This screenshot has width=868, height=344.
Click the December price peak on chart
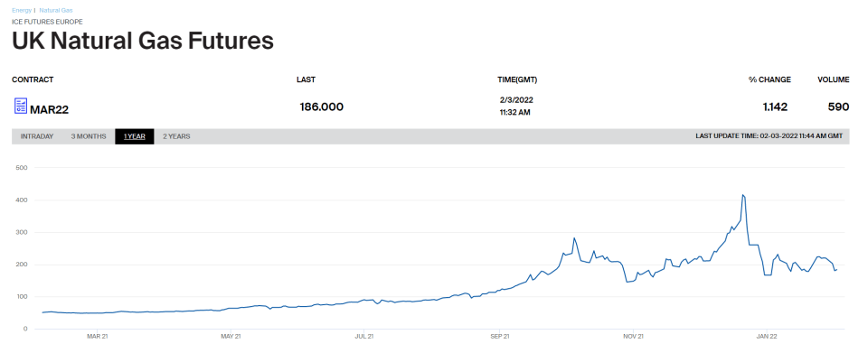(x=743, y=195)
